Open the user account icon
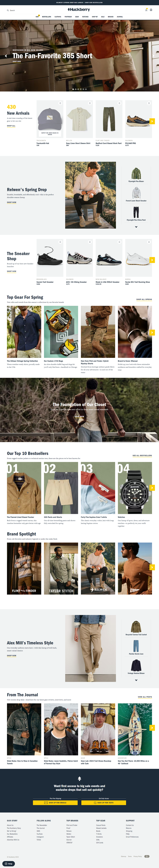Viewport: 159px width, 868px height. (146, 10)
